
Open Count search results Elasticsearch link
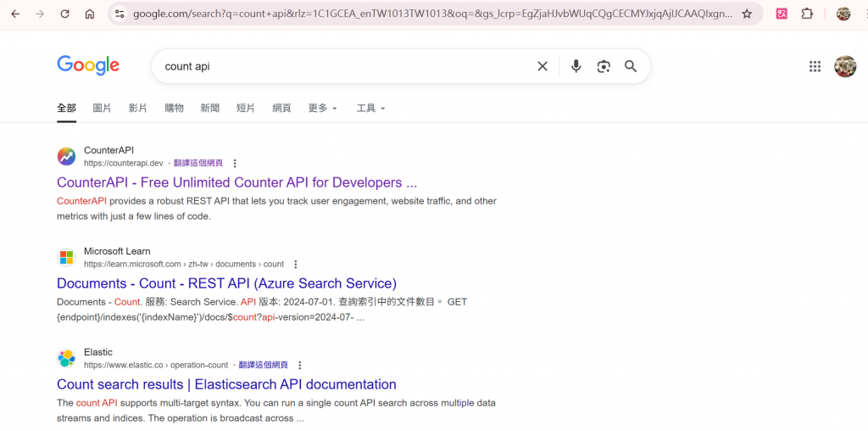[226, 384]
